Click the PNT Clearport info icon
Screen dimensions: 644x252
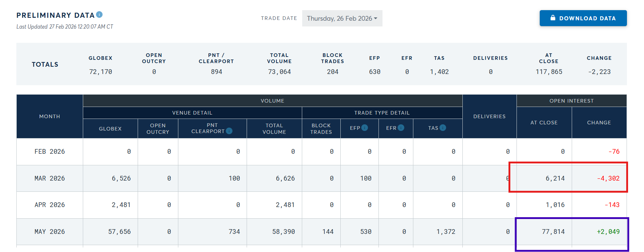[x=229, y=131]
